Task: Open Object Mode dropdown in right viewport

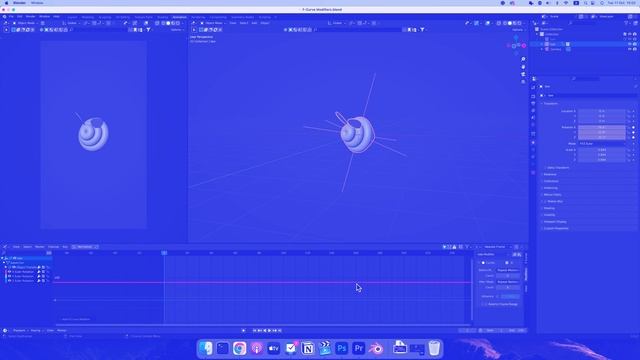Action: 214,23
